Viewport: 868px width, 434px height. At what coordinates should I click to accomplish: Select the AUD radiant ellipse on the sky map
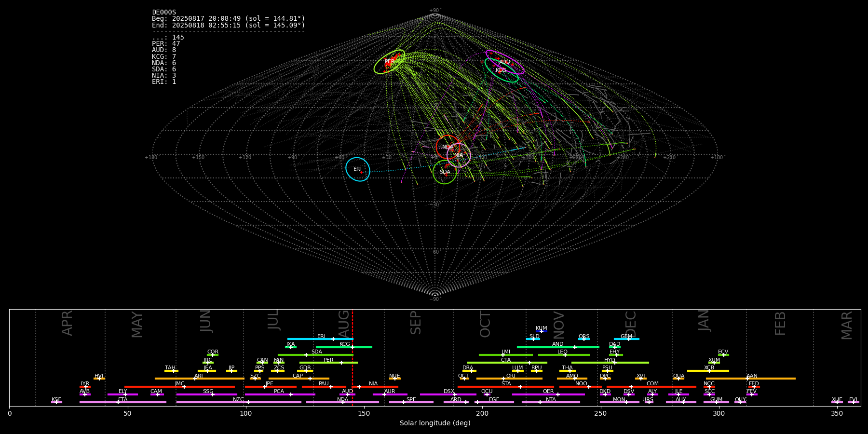(505, 62)
